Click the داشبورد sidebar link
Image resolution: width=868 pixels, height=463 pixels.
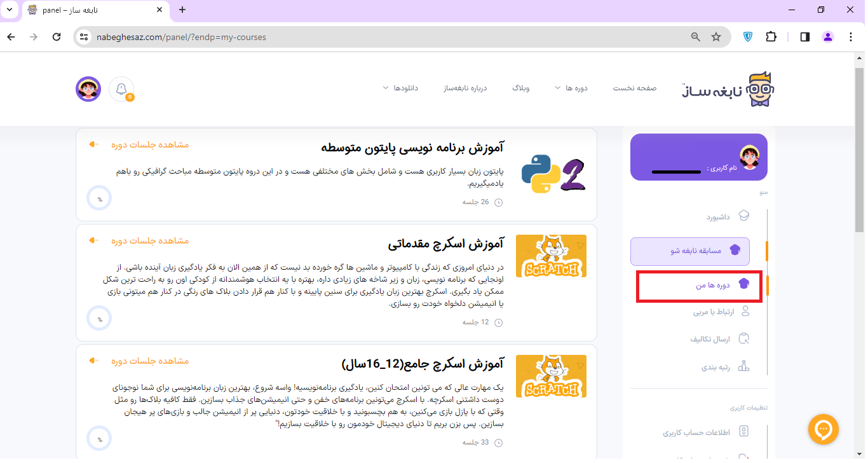(718, 217)
